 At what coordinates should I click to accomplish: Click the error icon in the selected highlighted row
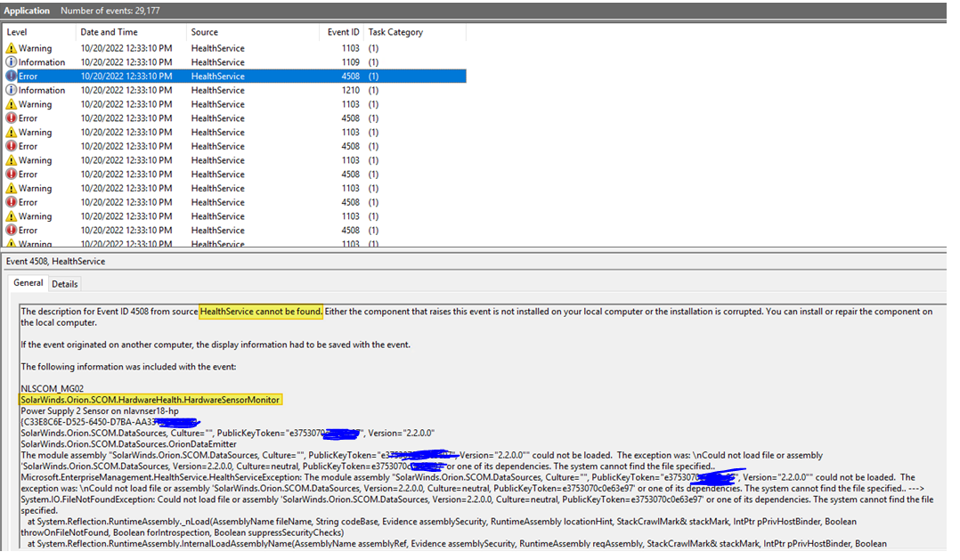11,76
